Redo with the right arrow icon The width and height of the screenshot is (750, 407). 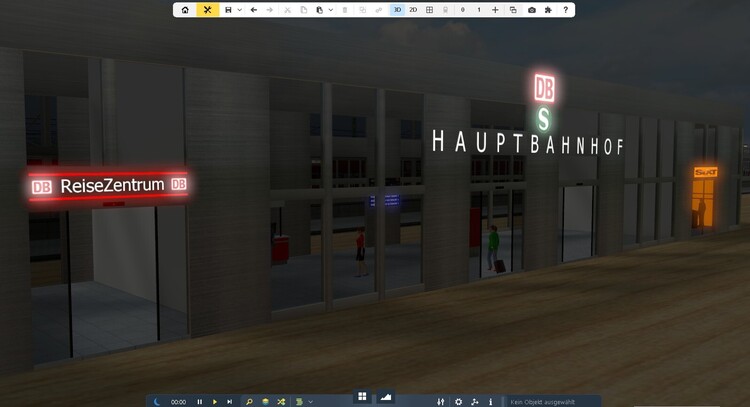pos(270,10)
